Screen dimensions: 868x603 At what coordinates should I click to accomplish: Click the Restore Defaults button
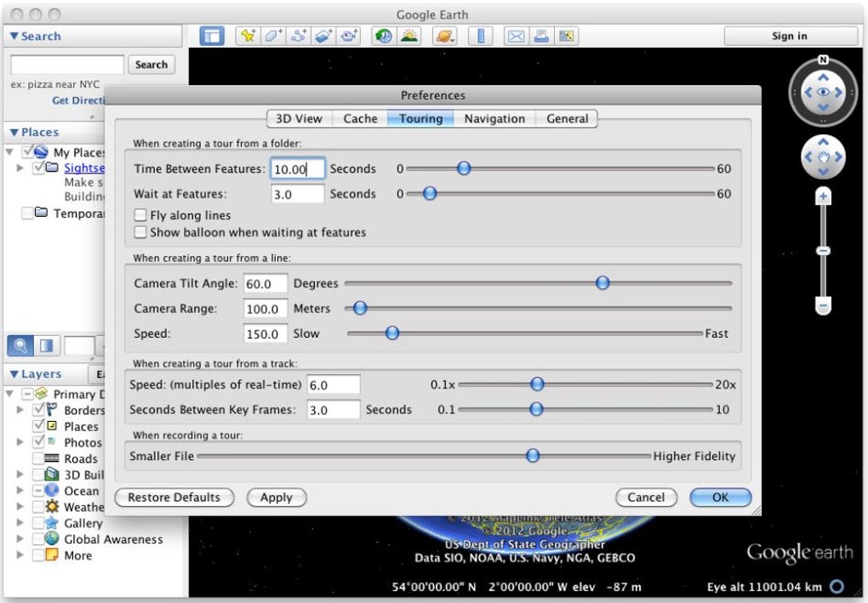tap(174, 498)
